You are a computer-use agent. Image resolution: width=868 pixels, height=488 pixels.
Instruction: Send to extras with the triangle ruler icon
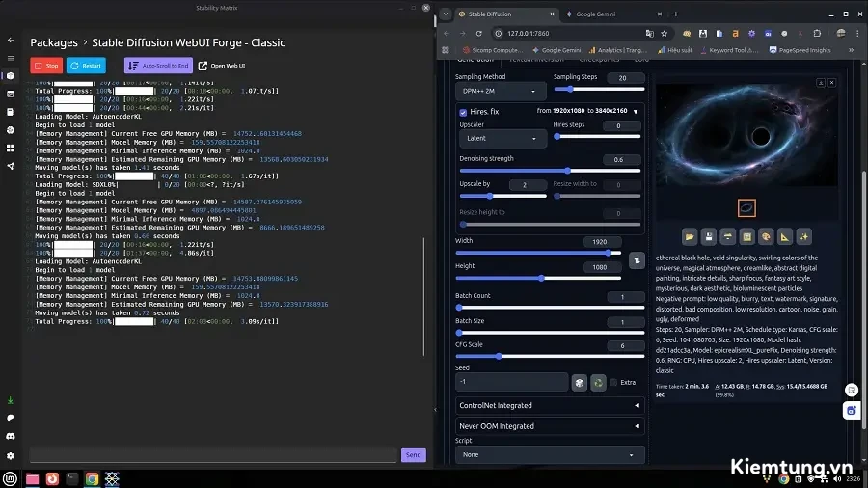785,237
